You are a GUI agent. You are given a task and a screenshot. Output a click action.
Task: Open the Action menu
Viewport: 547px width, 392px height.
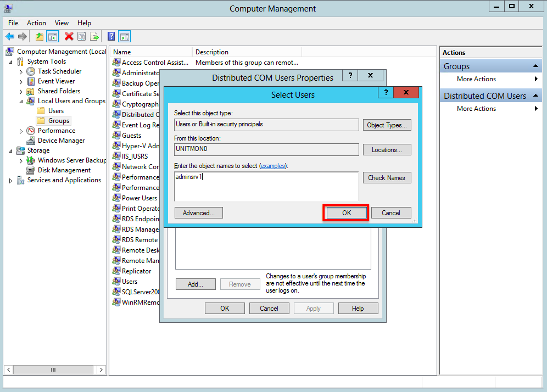tap(36, 23)
